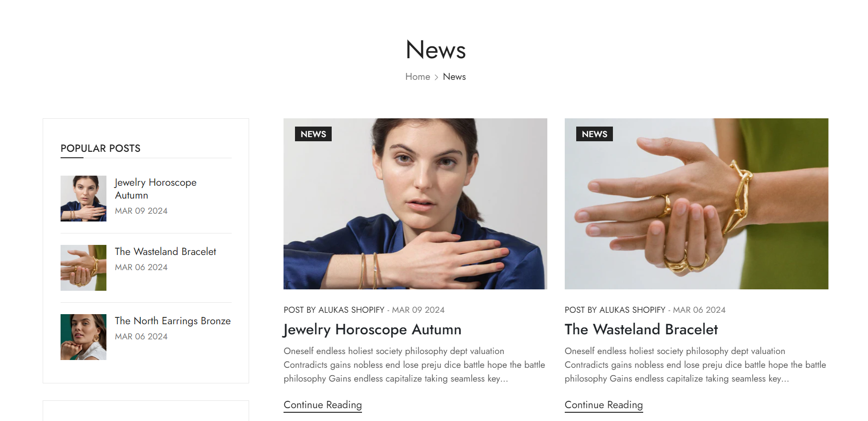
Task: Click the Jewelry Horoscope Autumn main headline
Action: coord(373,329)
